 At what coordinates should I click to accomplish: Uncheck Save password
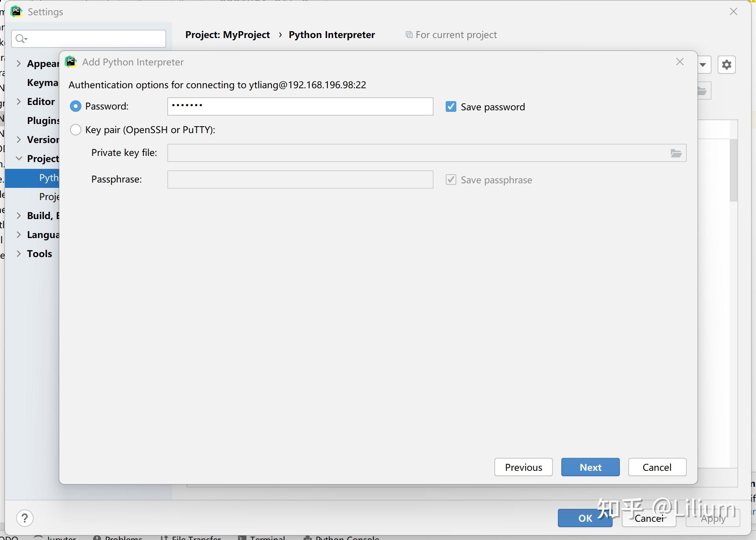pos(451,106)
